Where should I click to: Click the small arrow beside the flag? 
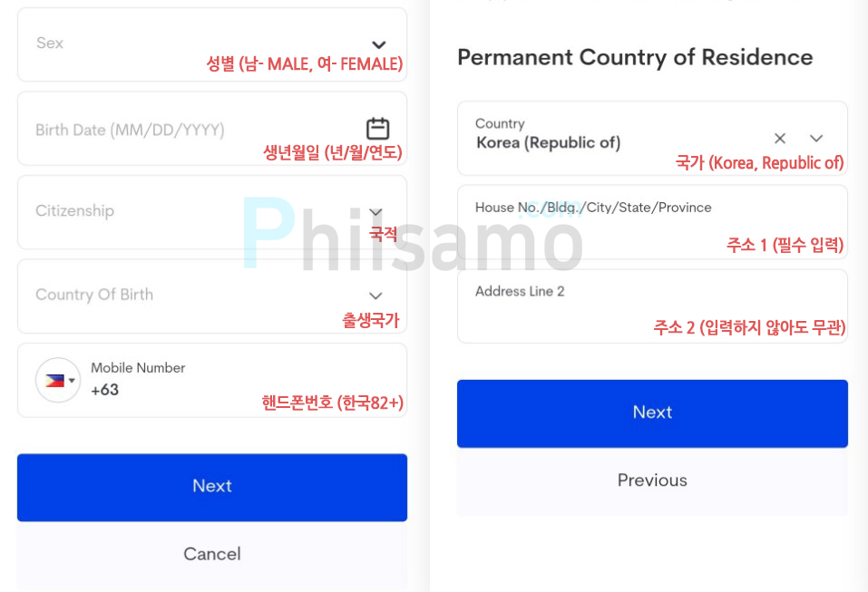pos(72,380)
